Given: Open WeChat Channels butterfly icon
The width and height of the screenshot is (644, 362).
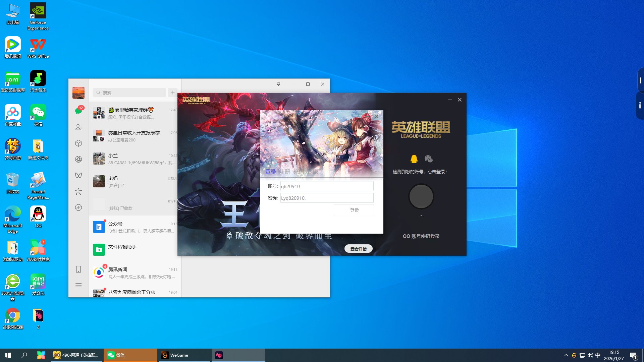Looking at the screenshot, I should pyautogui.click(x=78, y=175).
